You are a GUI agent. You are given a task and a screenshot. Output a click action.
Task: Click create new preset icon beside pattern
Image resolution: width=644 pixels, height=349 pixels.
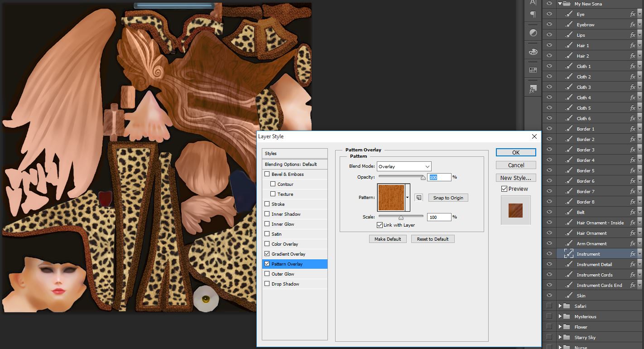[x=418, y=198]
